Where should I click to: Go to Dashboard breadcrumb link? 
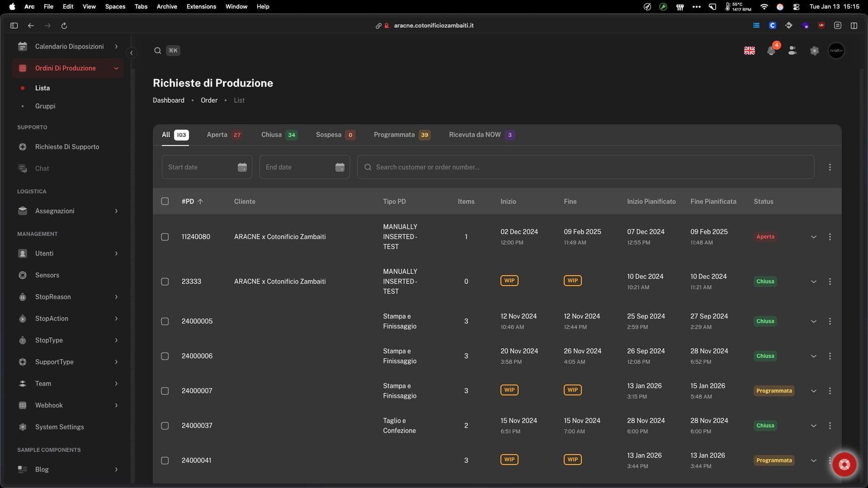168,100
